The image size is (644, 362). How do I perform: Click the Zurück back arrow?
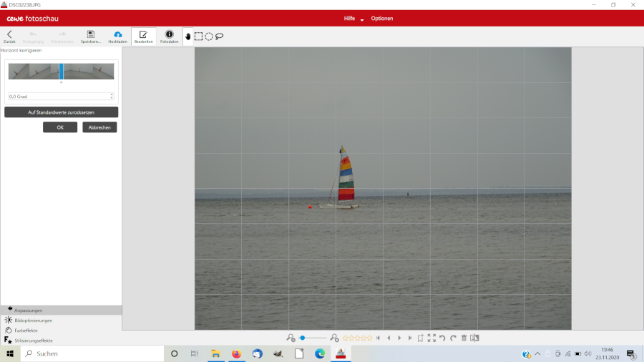(x=9, y=36)
